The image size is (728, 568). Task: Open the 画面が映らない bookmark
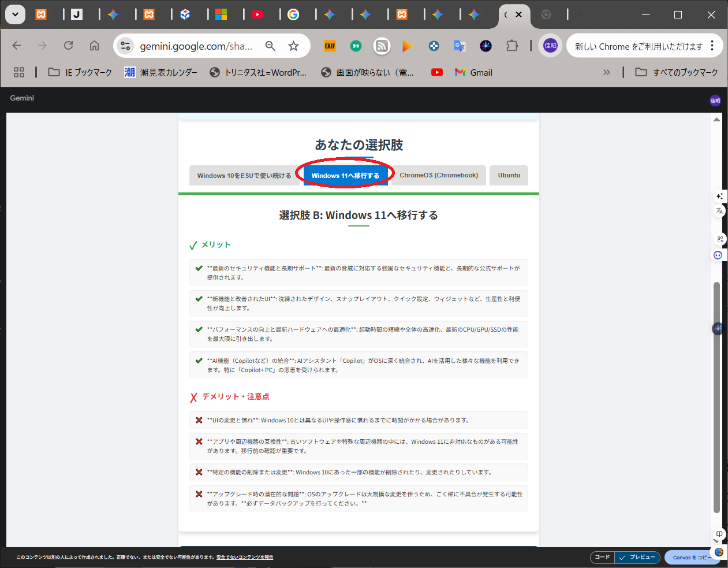click(368, 72)
